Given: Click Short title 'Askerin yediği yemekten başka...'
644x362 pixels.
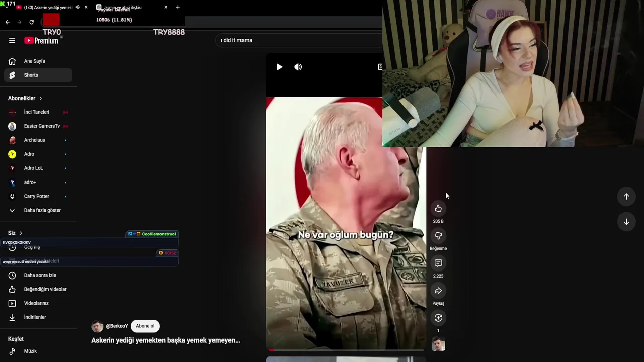Looking at the screenshot, I should [166, 340].
